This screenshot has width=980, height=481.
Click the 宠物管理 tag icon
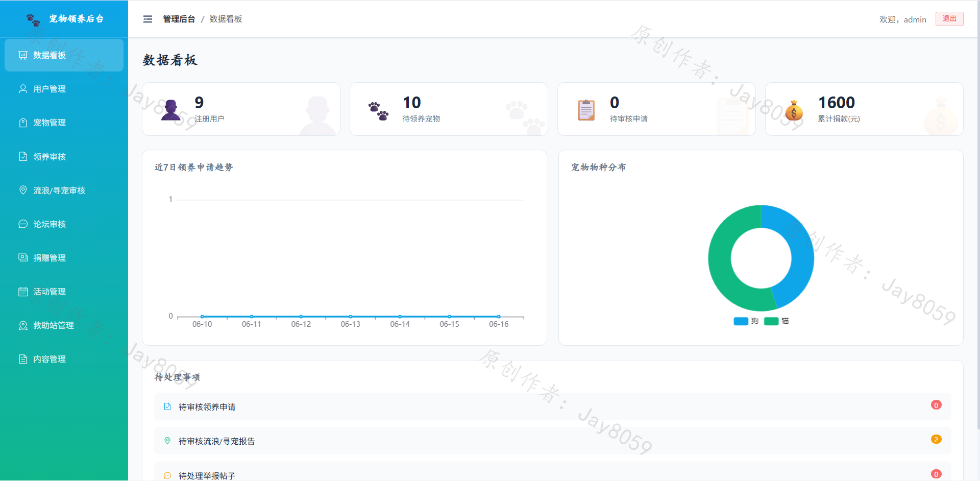pos(23,123)
